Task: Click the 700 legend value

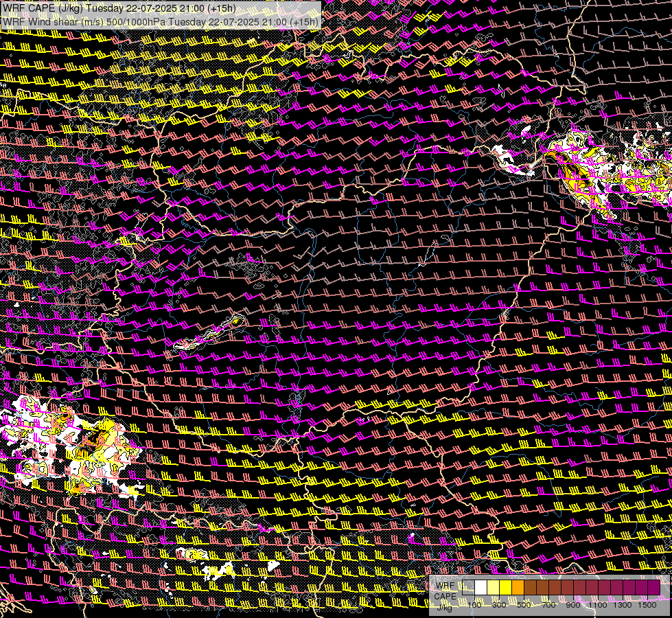Action: [548, 605]
